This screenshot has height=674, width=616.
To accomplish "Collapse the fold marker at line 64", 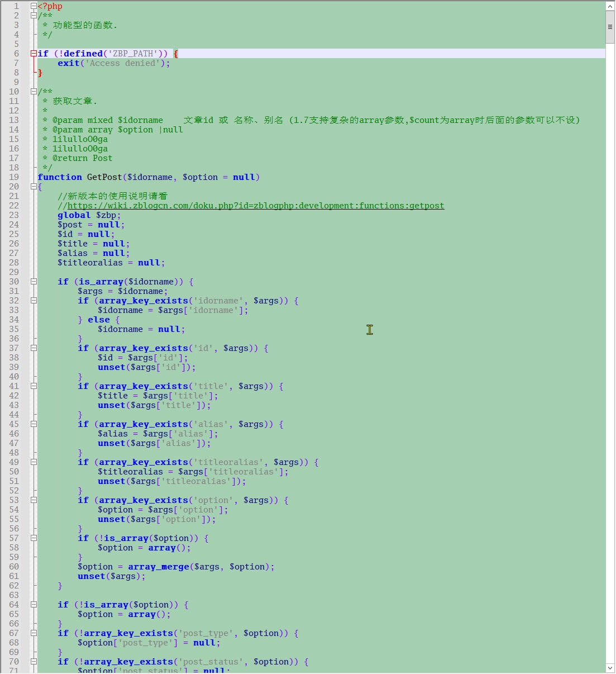I will (34, 605).
